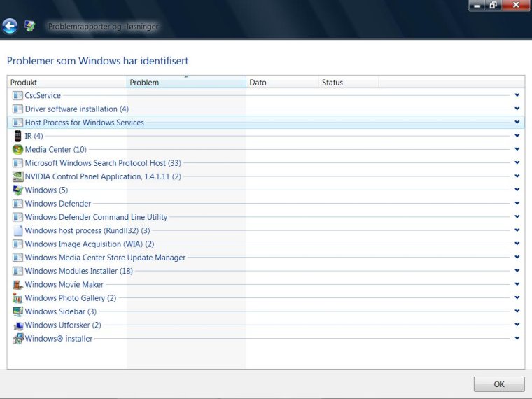Expand the IR (4) group chevron
532x399 pixels.
[x=517, y=135]
